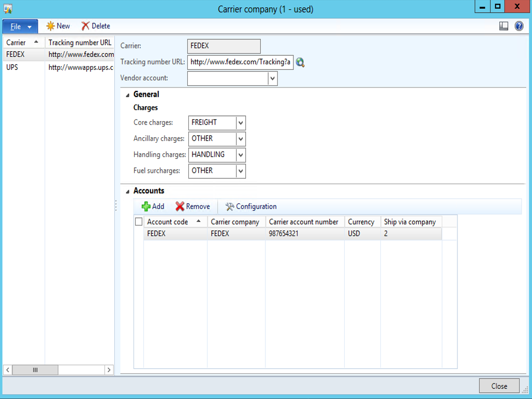The image size is (532, 399).
Task: Click the Close button
Action: pos(499,386)
